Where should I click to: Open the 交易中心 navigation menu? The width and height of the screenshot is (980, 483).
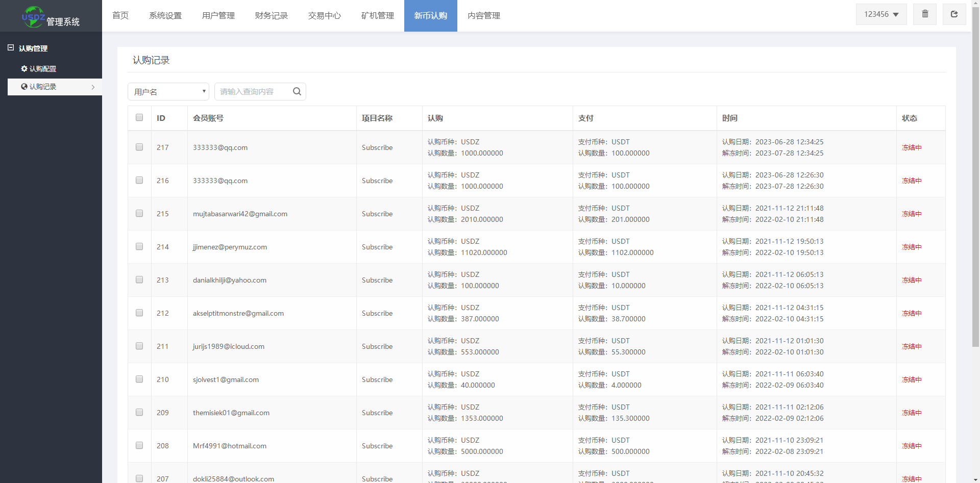(325, 16)
